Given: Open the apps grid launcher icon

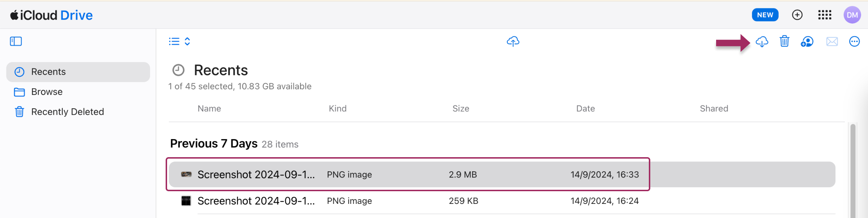Looking at the screenshot, I should (825, 15).
